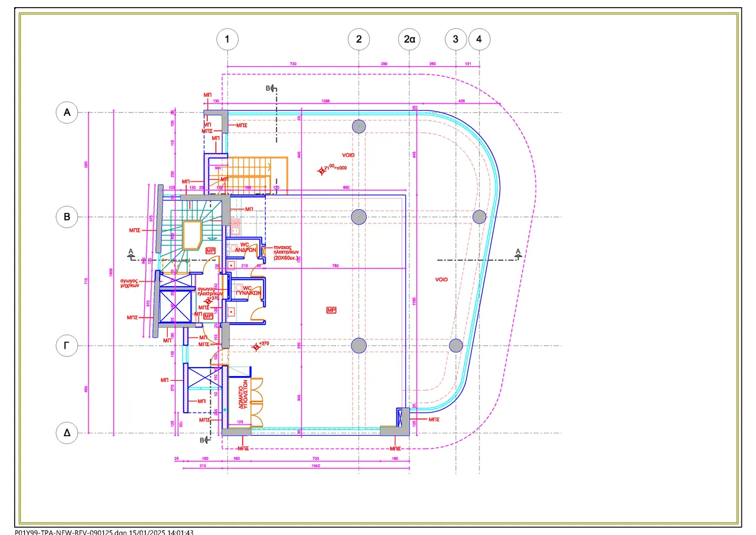This screenshot has width=756, height=535.
Task: Select the round column at grid Γ-2
Action: pyautogui.click(x=359, y=346)
